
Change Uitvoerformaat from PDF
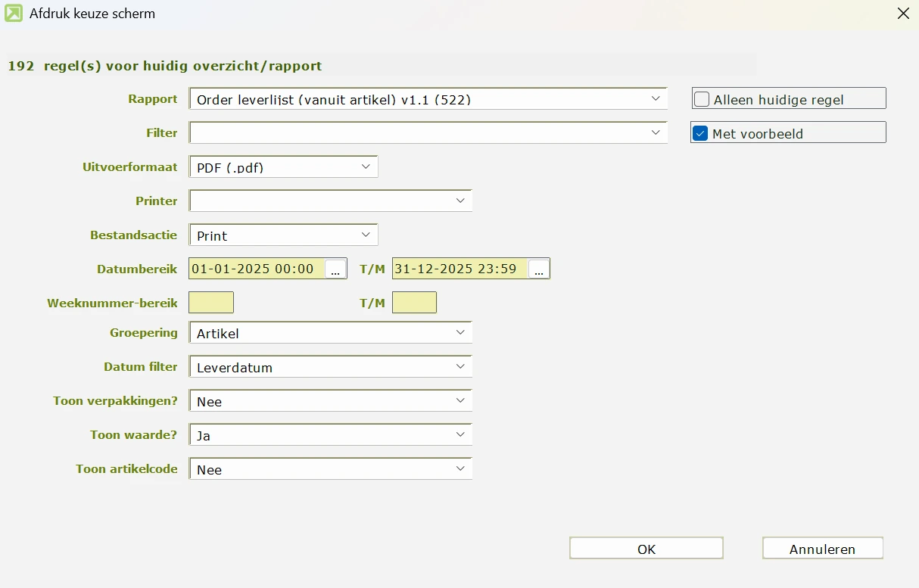tap(366, 166)
